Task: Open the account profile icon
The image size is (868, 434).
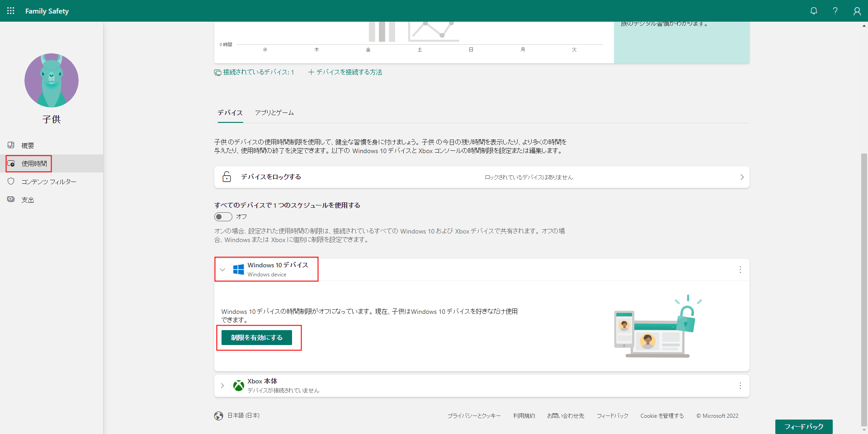Action: [x=857, y=11]
